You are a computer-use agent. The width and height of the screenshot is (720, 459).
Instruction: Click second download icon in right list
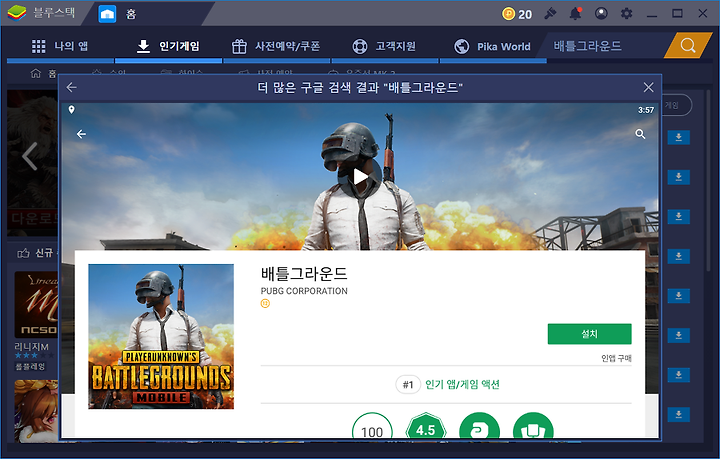(679, 177)
